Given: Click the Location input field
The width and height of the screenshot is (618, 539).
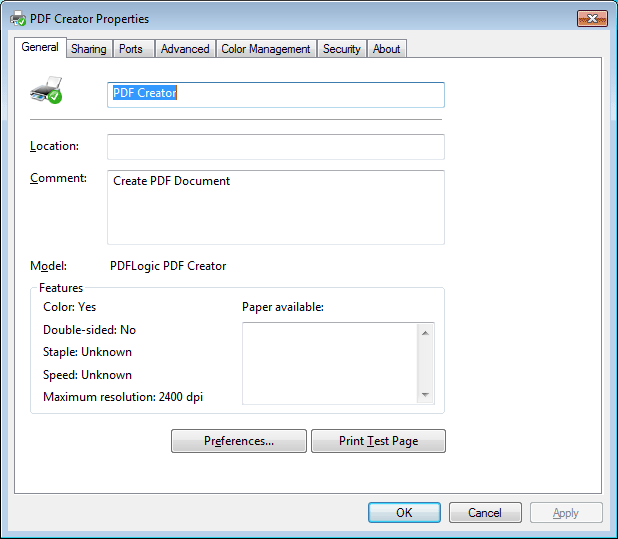Looking at the screenshot, I should pos(276,147).
